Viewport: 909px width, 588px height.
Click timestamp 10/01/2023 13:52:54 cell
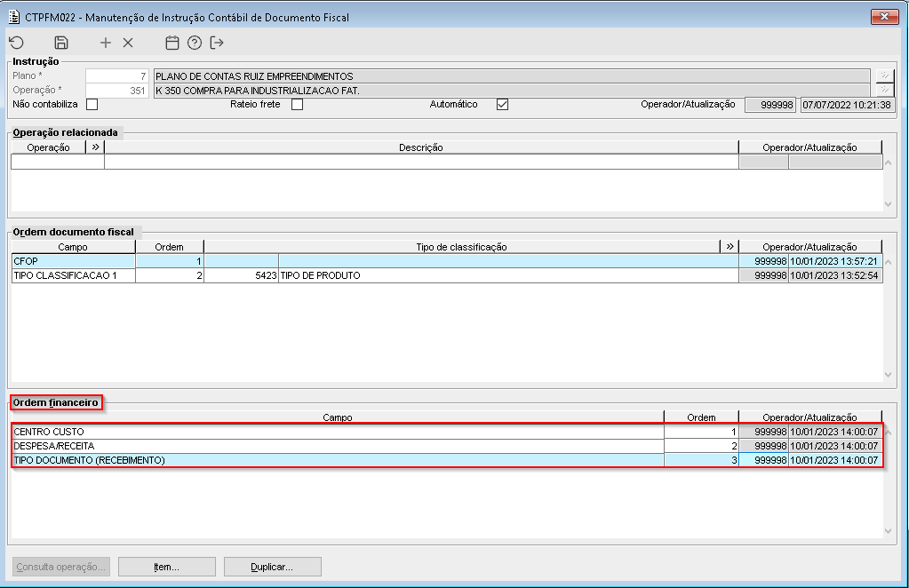(834, 275)
